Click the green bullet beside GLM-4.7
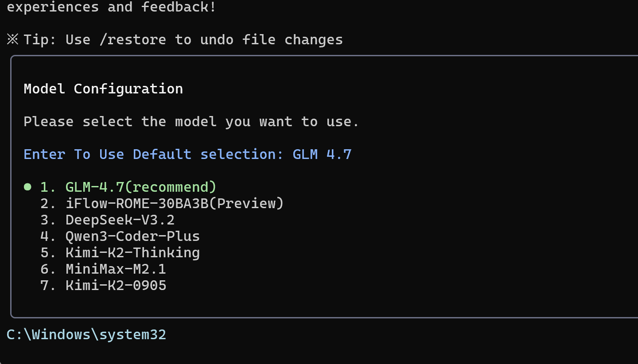This screenshot has width=638, height=364. pos(27,187)
